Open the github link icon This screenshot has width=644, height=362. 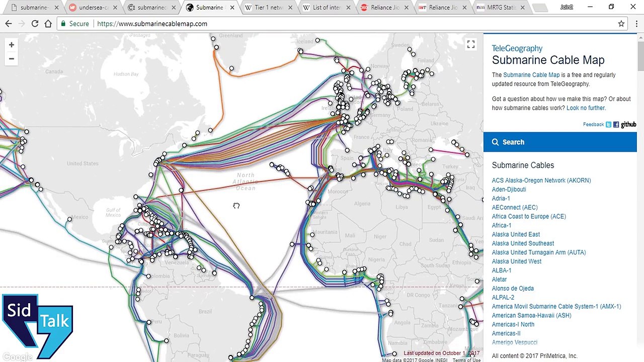pos(628,125)
